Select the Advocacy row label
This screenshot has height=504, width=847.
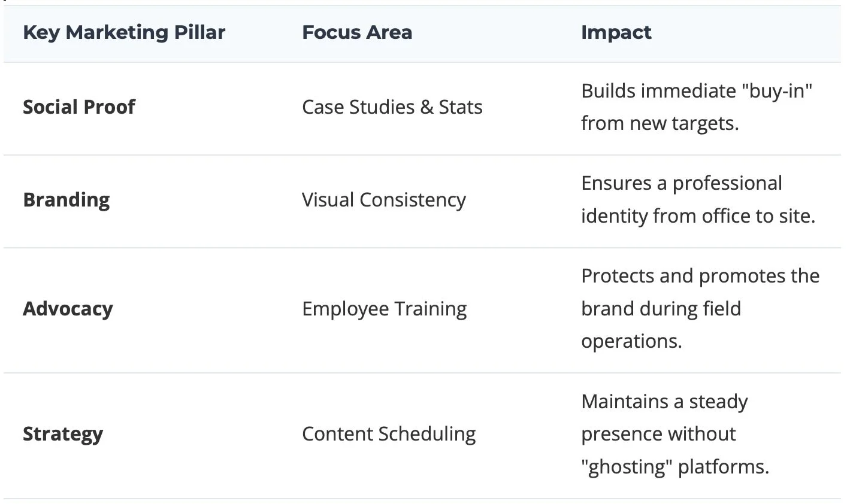[68, 309]
